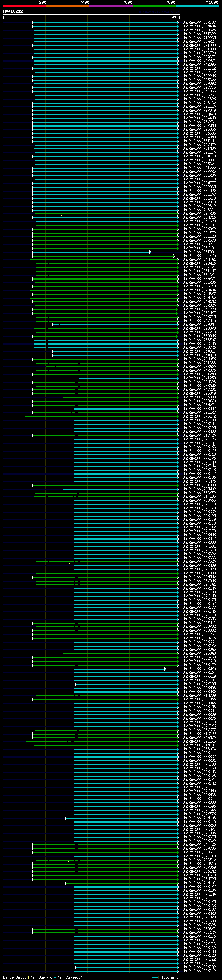Select hit label UniRef100_P37869
This screenshot has height=980, width=222.
pyautogui.click(x=199, y=867)
